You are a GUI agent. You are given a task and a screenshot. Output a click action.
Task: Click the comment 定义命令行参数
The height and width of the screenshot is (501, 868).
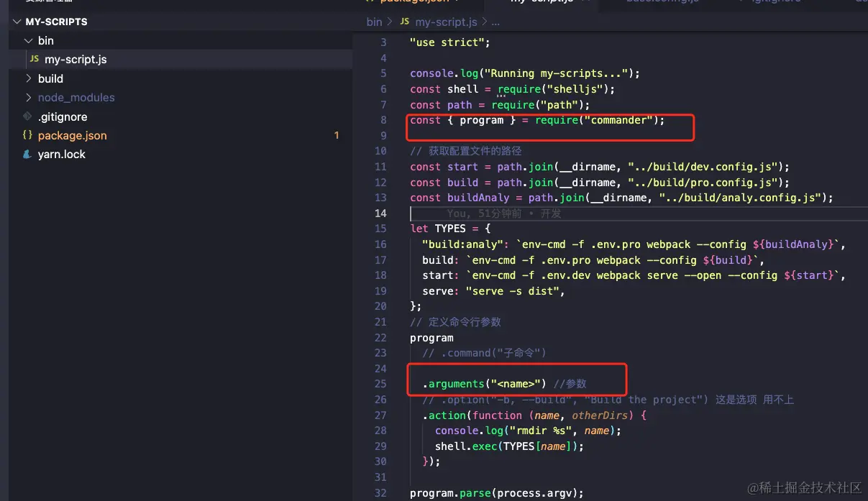[455, 322]
